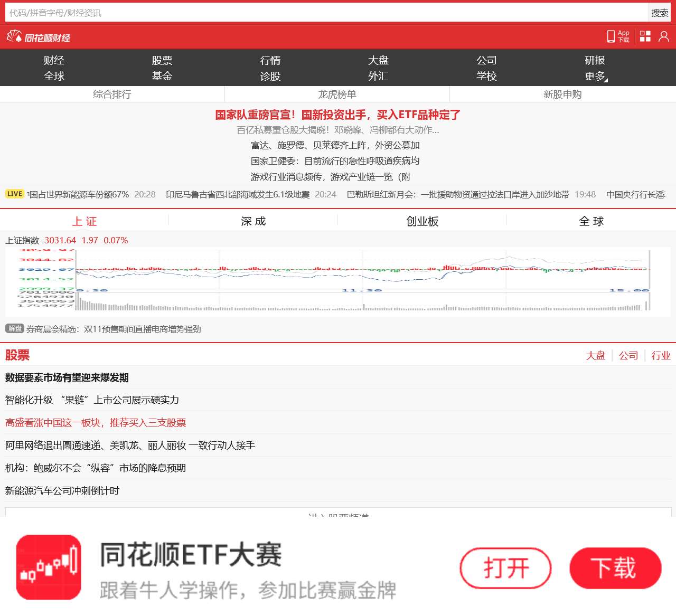Viewport: 676px width, 616px height.
Task: Open the 大盘 link in 股票 section
Action: [x=596, y=355]
